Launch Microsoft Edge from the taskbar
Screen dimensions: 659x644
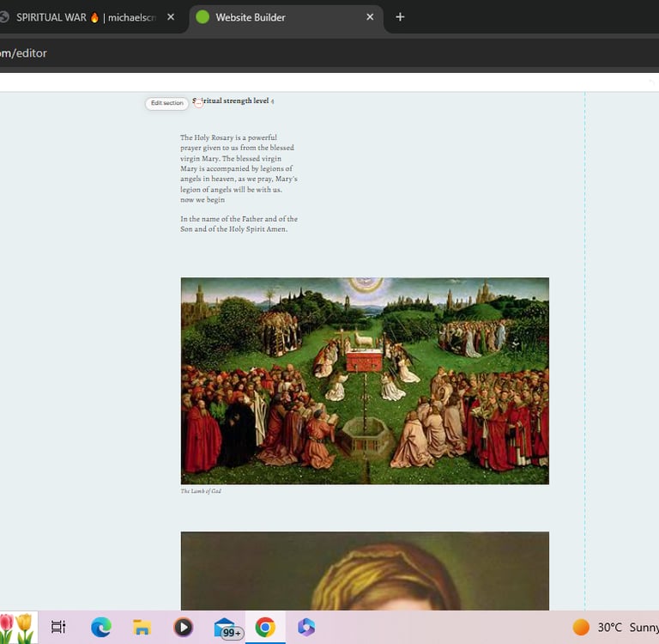click(x=101, y=627)
